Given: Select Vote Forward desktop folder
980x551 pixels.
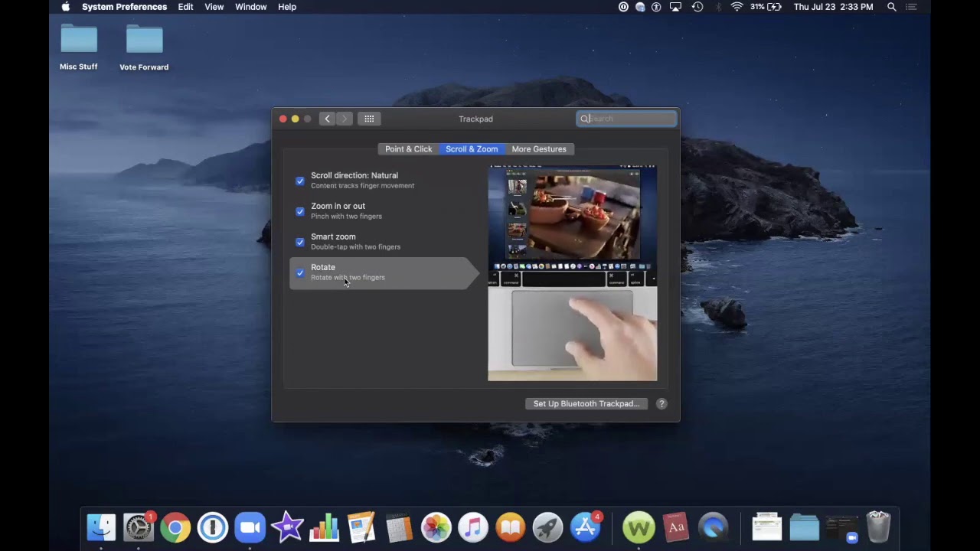Looking at the screenshot, I should click(144, 47).
